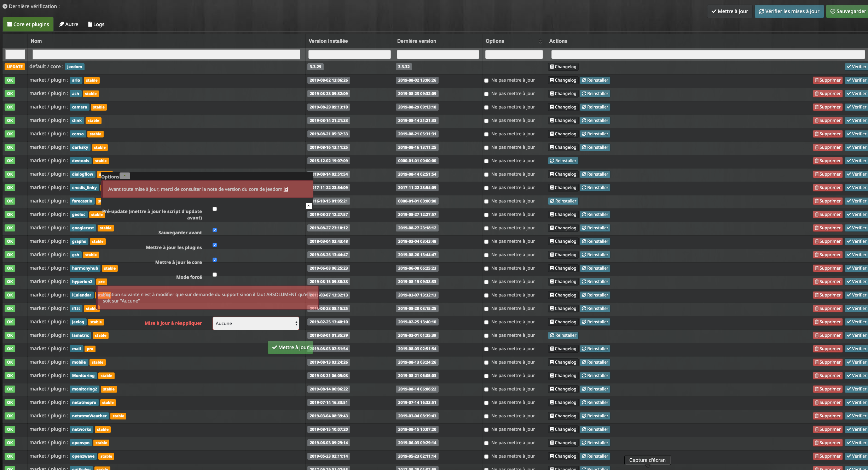Reinstall the networks plugin

tap(595, 429)
